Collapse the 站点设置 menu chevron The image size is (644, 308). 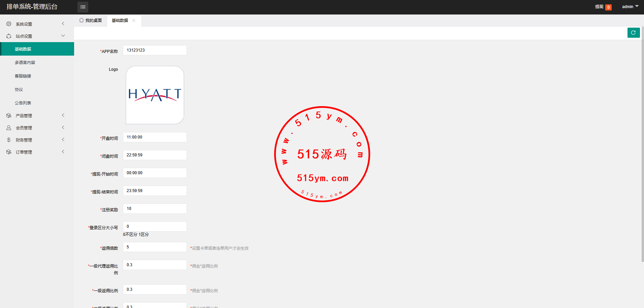63,36
